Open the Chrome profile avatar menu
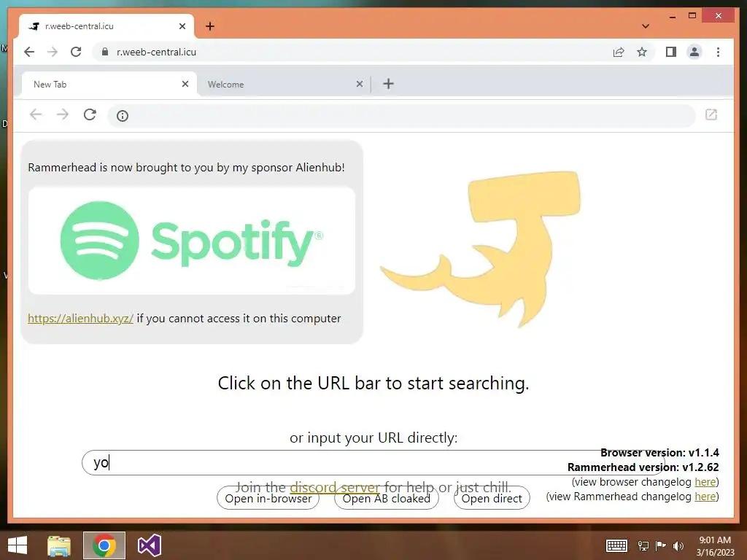 pos(694,52)
